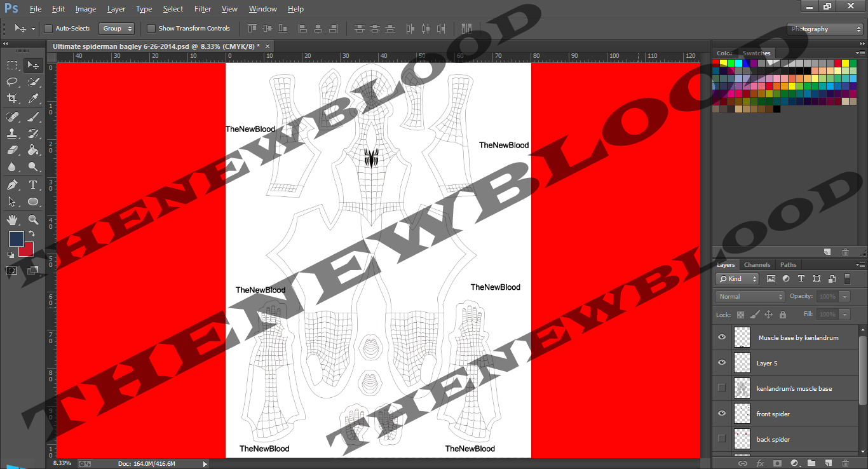Show the back spider layer
Screen dimensions: 868x469
click(x=721, y=439)
